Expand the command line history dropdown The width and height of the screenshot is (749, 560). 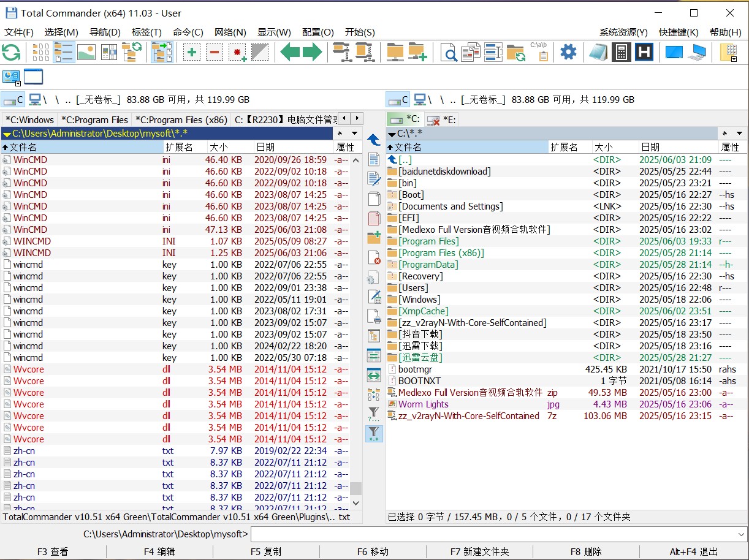pos(740,534)
